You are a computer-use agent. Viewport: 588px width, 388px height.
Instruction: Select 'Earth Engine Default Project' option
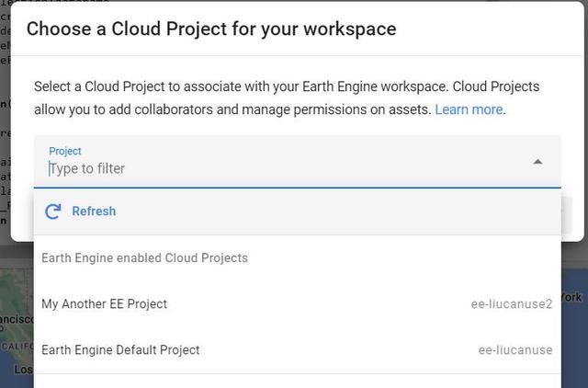tap(298, 350)
